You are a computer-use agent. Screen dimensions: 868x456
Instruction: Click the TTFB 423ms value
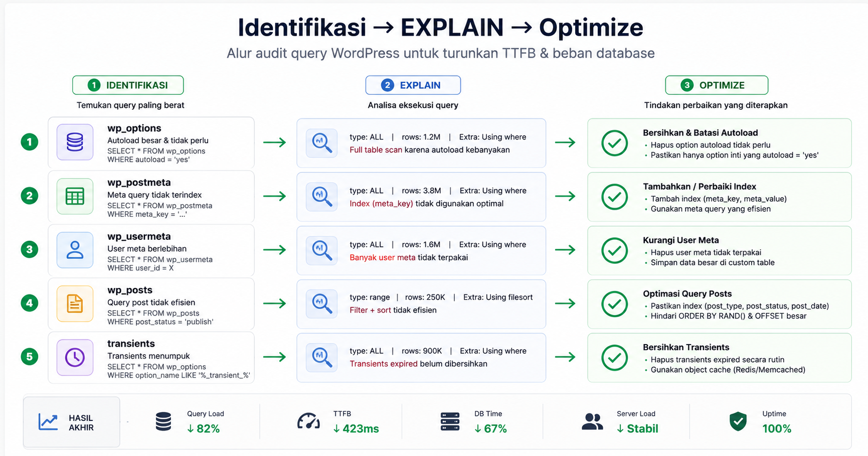pyautogui.click(x=356, y=428)
